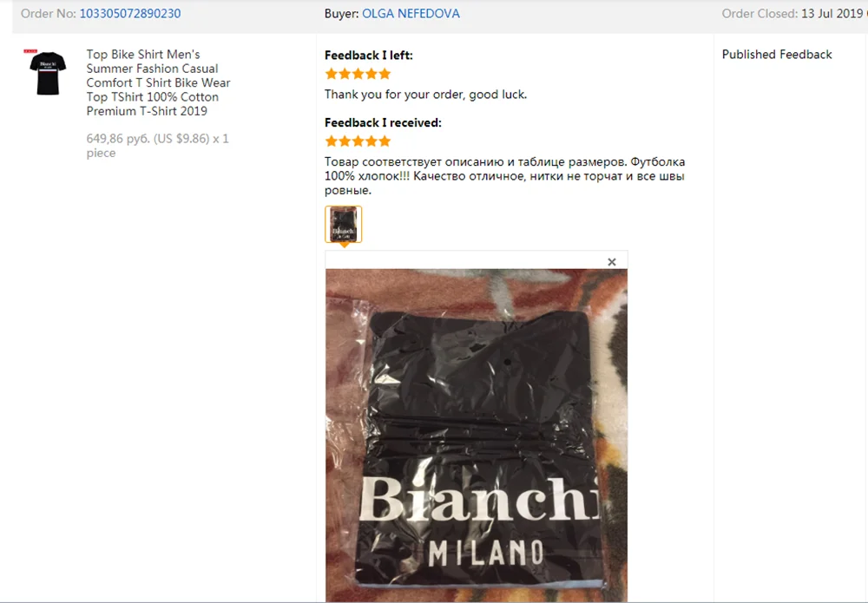Click the third star under Feedback I left
The image size is (868, 603).
[358, 74]
